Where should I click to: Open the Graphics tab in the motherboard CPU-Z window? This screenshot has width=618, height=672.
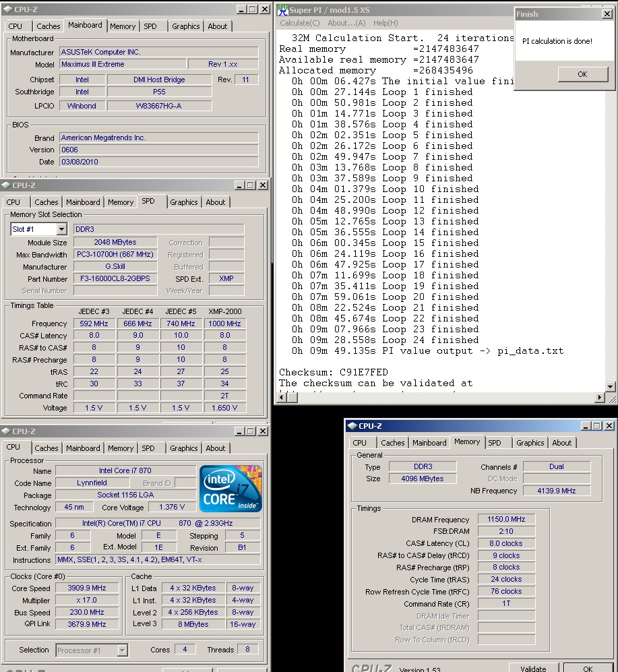(x=185, y=26)
